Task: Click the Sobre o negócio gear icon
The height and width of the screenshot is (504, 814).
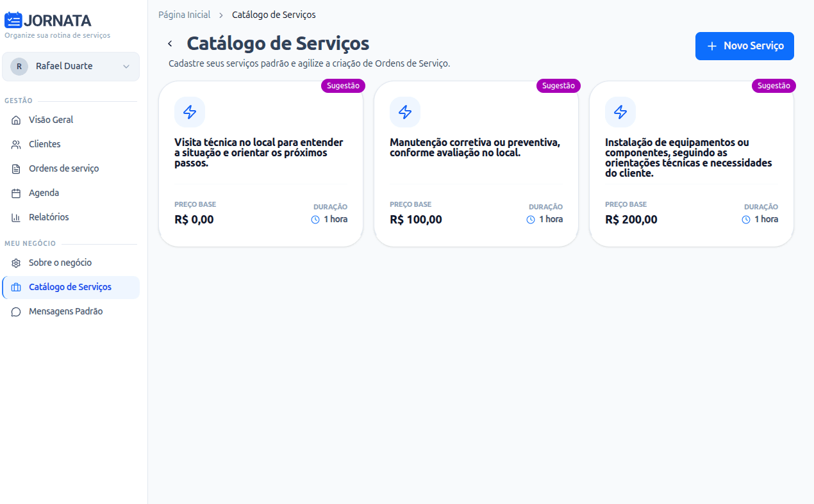Action: tap(15, 263)
